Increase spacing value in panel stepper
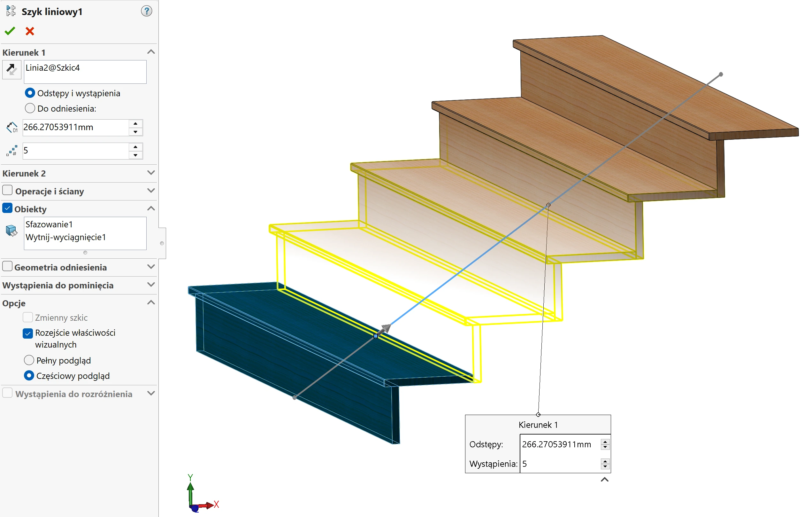812x517 pixels. (135, 123)
